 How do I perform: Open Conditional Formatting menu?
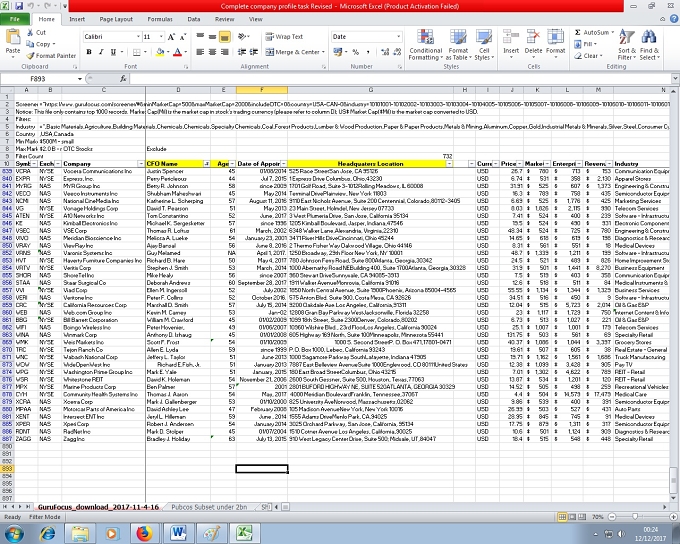(x=425, y=45)
